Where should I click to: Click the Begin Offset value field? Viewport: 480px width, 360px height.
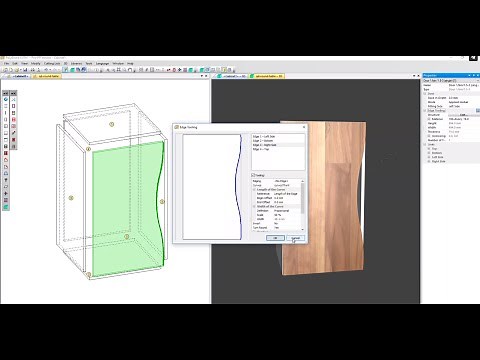(287, 198)
